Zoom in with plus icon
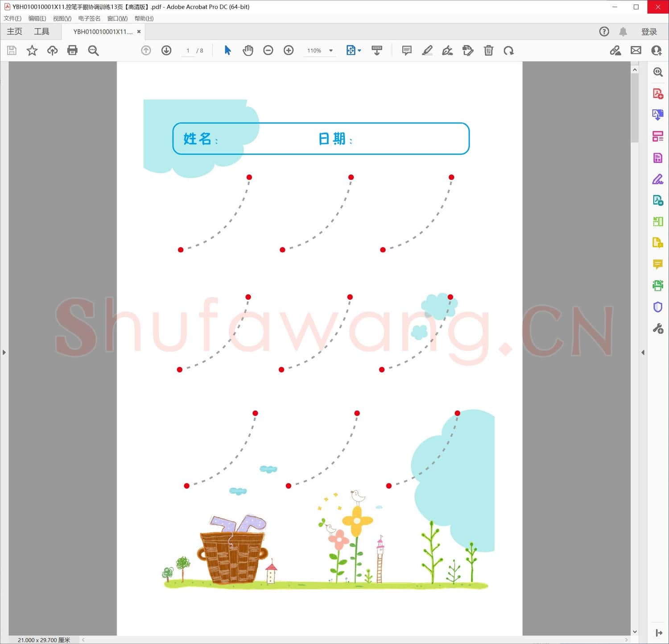Image resolution: width=669 pixels, height=644 pixels. (289, 50)
